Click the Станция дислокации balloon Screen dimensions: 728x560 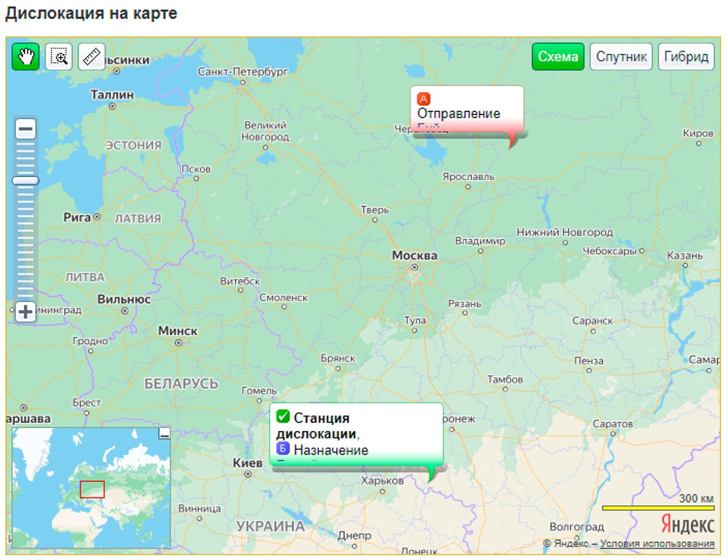[356, 434]
